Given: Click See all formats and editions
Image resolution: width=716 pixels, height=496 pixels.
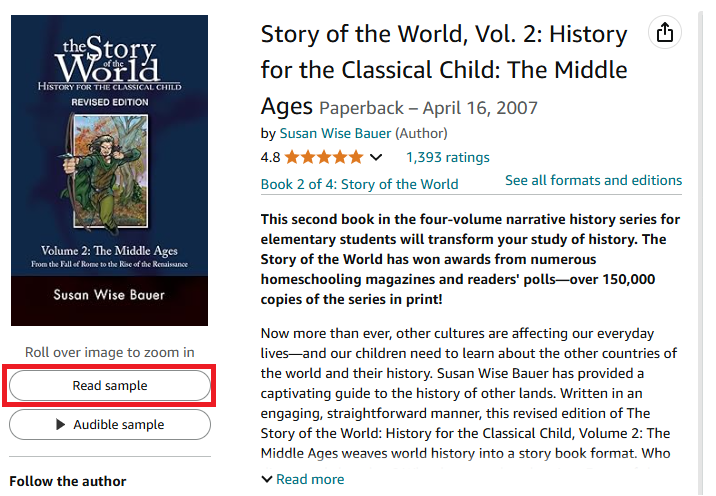Looking at the screenshot, I should [x=593, y=181].
